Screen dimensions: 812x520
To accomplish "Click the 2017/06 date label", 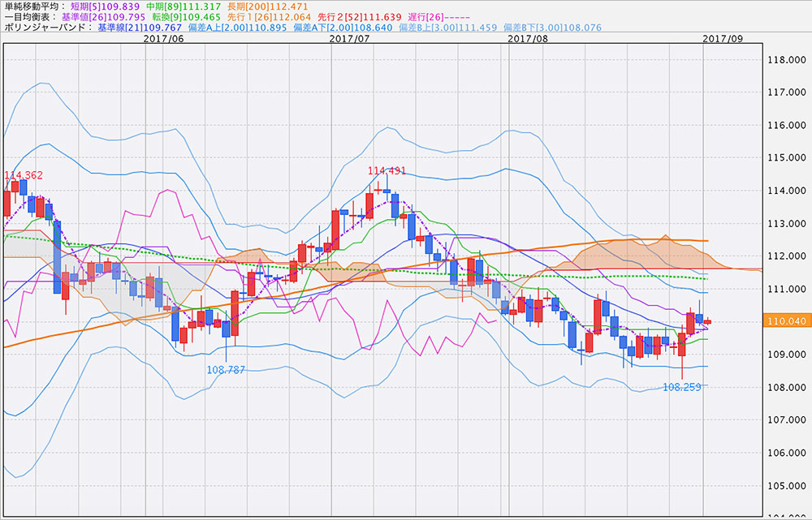I will [x=162, y=37].
